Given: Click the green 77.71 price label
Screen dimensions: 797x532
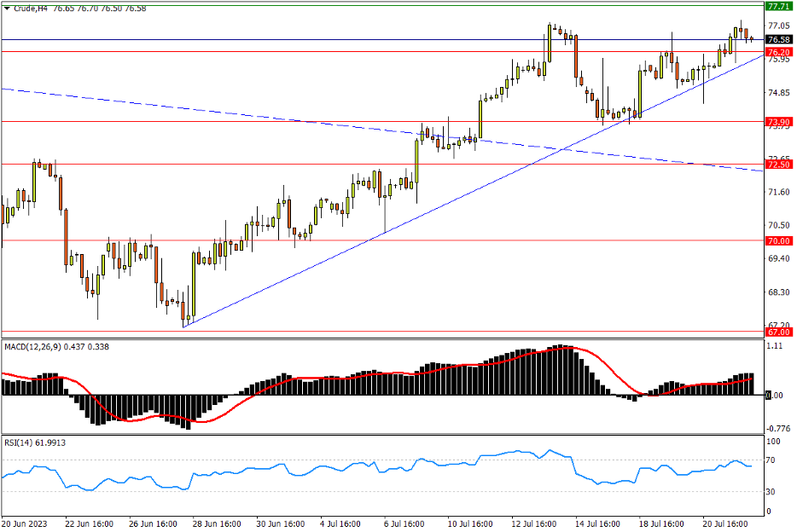Looking at the screenshot, I should [x=777, y=6].
